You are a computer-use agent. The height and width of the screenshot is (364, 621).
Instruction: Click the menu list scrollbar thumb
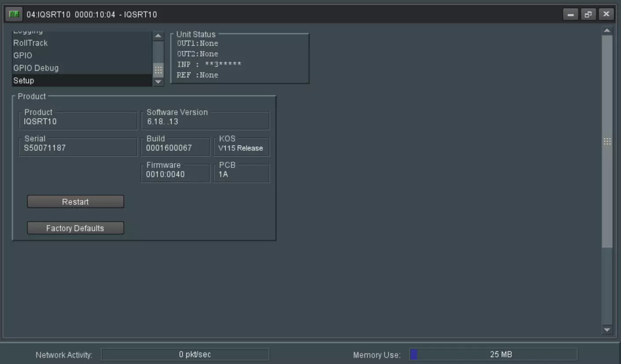(158, 70)
